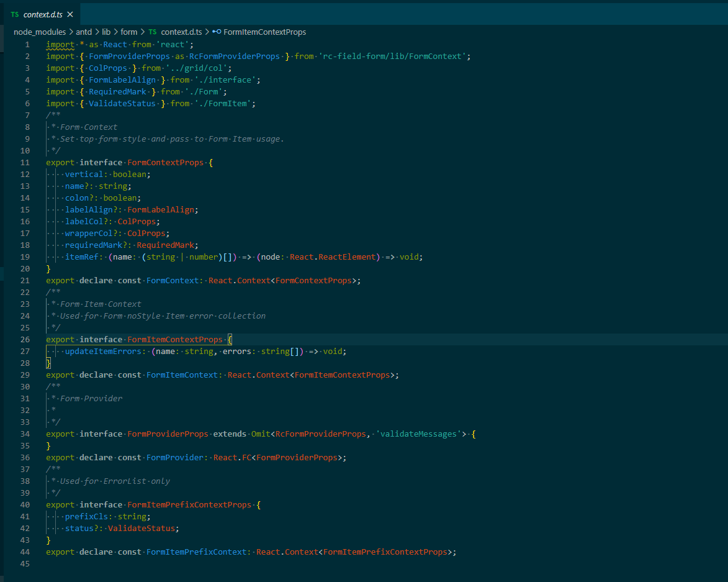Close the context.d.ts editor tab

click(x=70, y=14)
